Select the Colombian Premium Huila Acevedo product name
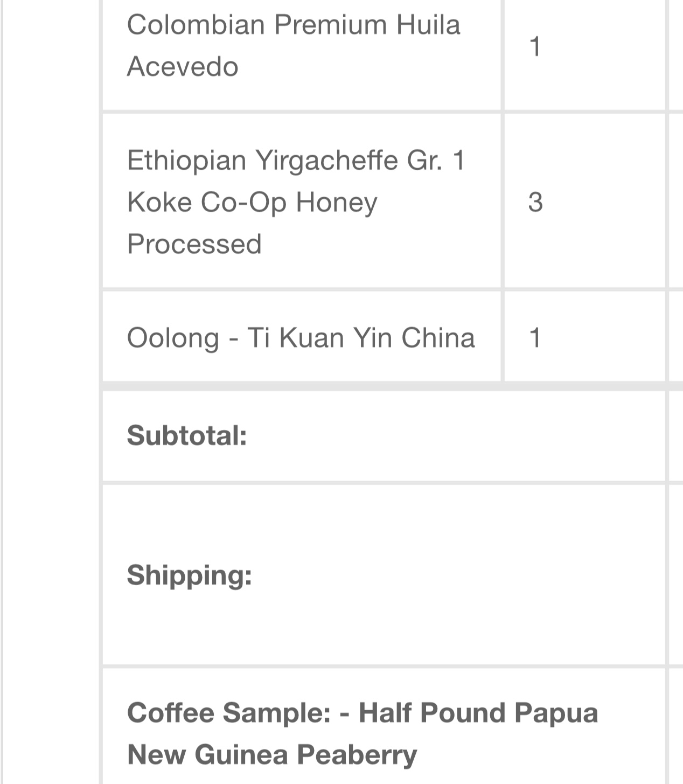 click(x=294, y=46)
